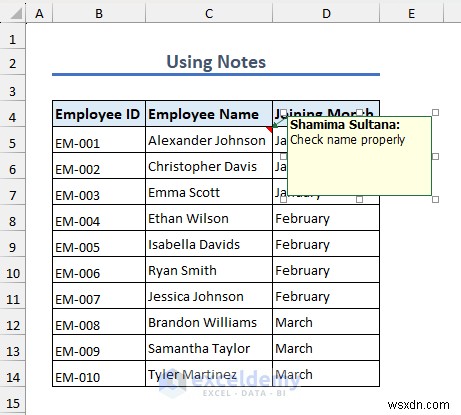
Task: Select cell EM-009
Action: click(99, 348)
